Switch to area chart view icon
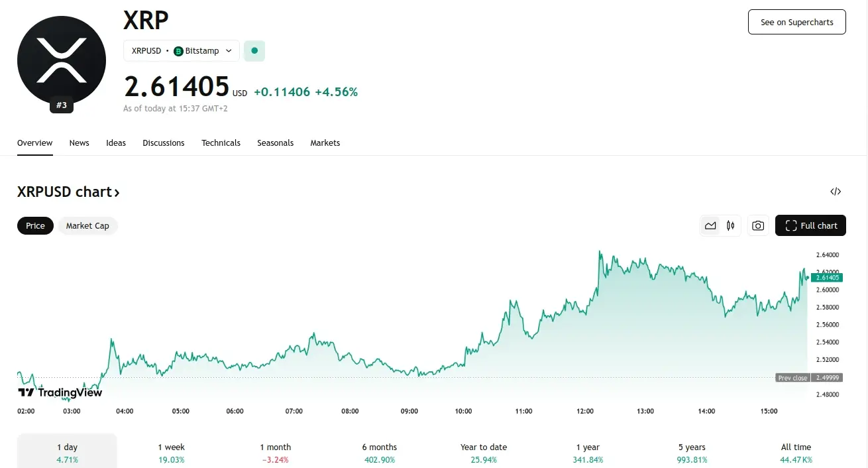The height and width of the screenshot is (468, 868). click(710, 225)
